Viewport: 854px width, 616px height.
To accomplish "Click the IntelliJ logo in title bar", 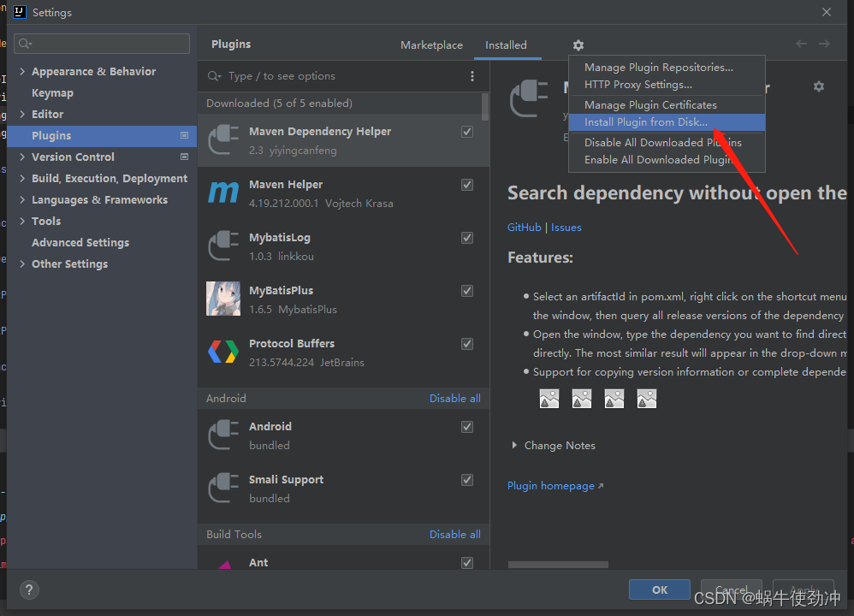I will 20,12.
